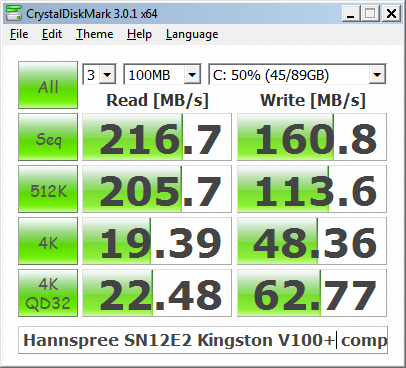The width and height of the screenshot is (406, 368).
Task: Click the CrystalDiskMark title bar app icon
Action: coord(14,14)
